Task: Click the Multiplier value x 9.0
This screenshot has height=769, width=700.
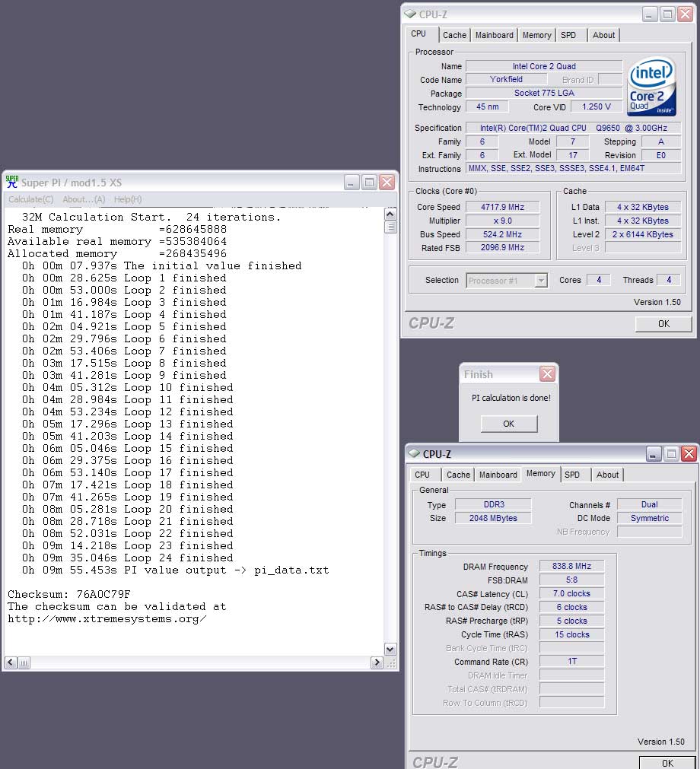Action: pyautogui.click(x=502, y=221)
